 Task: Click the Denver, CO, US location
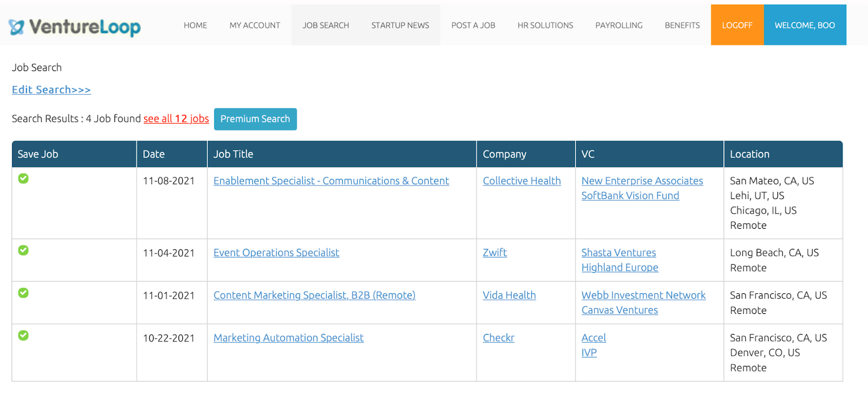765,353
